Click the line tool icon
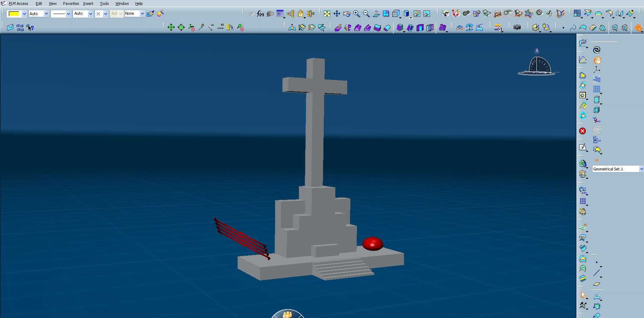 [597, 273]
